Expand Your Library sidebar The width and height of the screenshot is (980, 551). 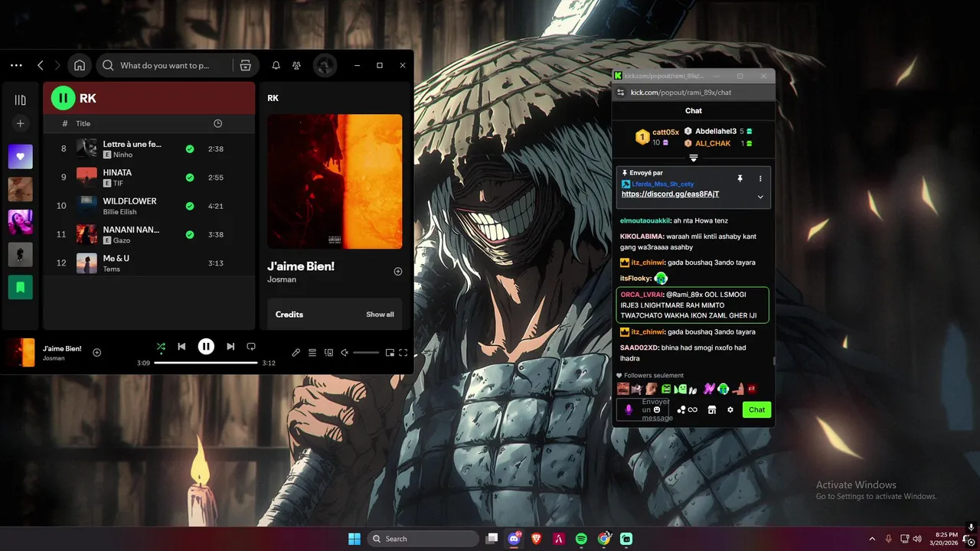click(21, 100)
